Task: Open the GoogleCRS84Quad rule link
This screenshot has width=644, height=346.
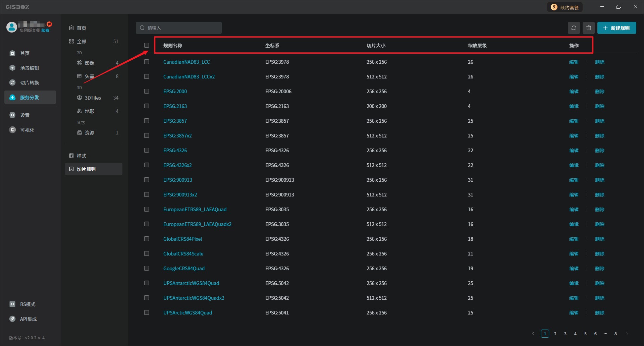Action: (184, 269)
